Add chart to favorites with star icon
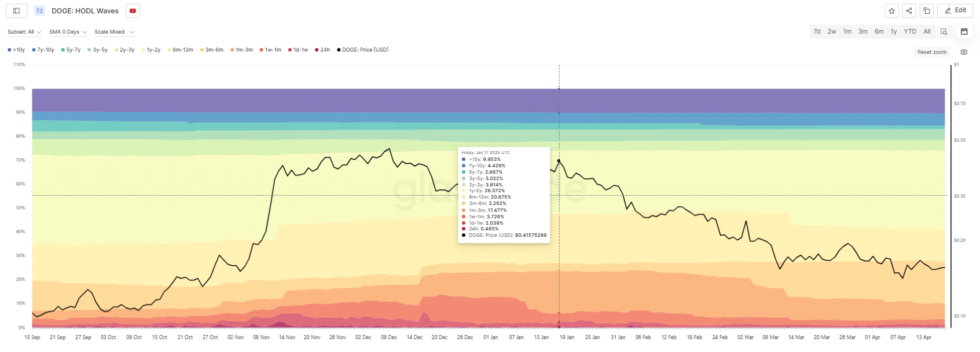The image size is (980, 352). tap(891, 11)
